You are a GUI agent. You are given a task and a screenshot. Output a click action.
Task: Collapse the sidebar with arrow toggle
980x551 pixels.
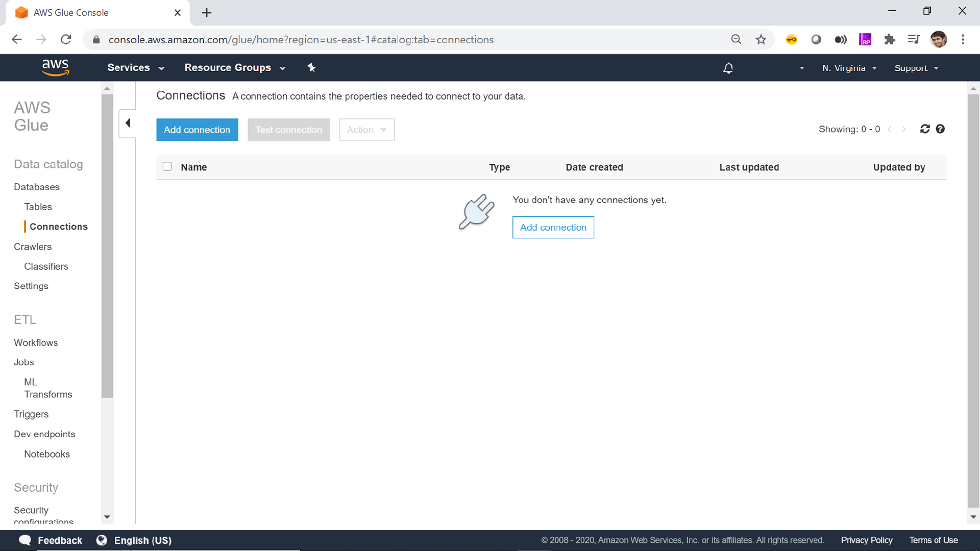[x=128, y=123]
